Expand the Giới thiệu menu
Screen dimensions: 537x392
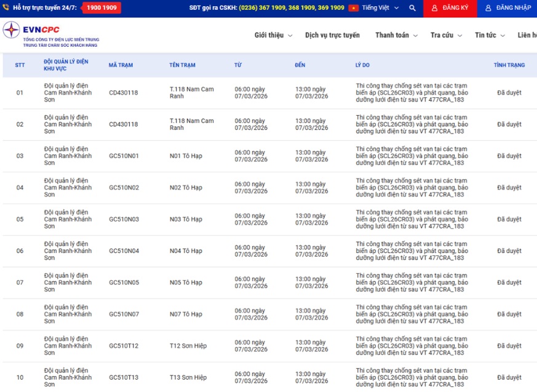[x=273, y=35]
